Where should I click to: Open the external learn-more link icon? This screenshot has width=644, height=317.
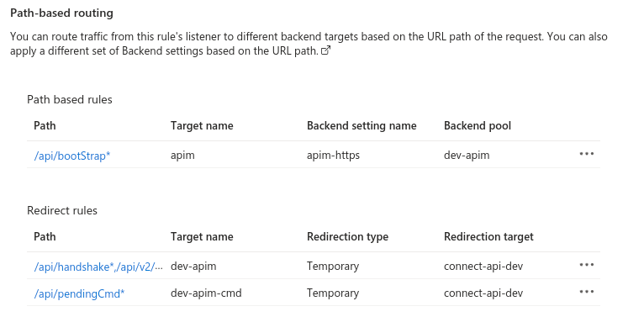tap(325, 51)
